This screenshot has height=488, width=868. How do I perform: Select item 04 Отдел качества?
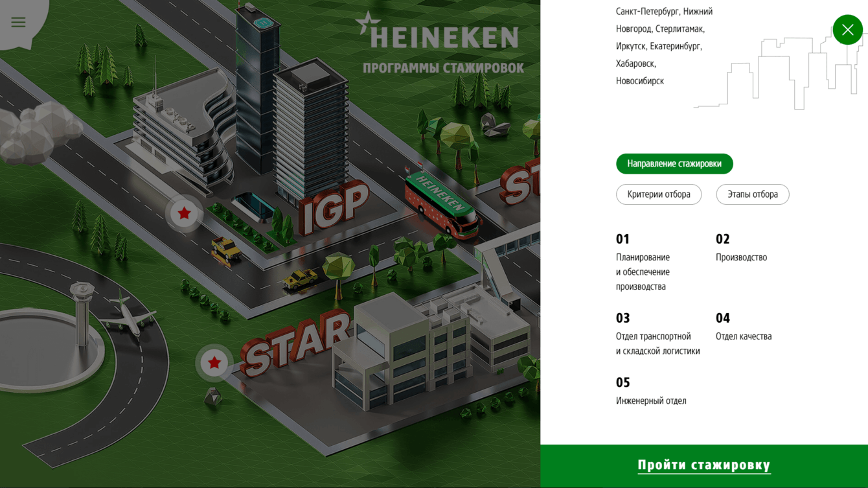[x=744, y=327]
